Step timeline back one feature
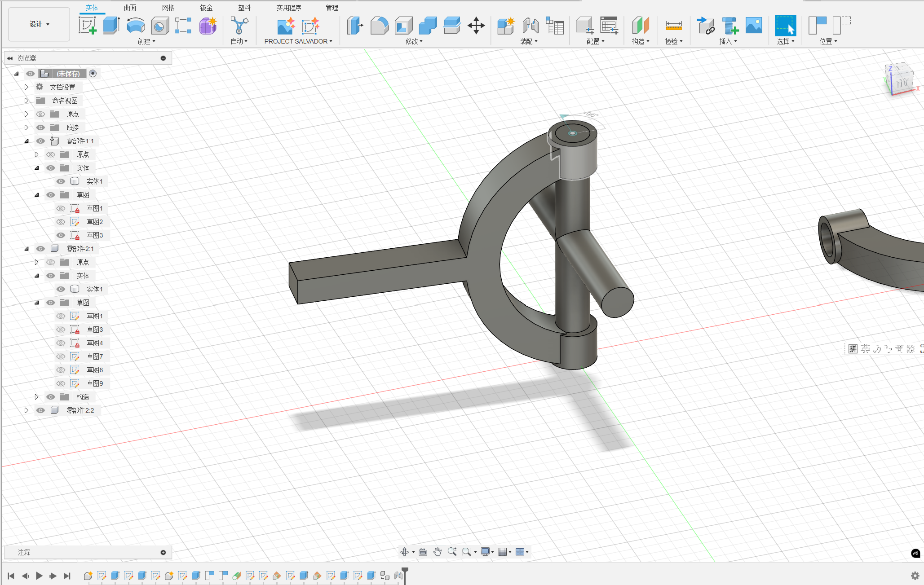This screenshot has height=585, width=924. 25,576
